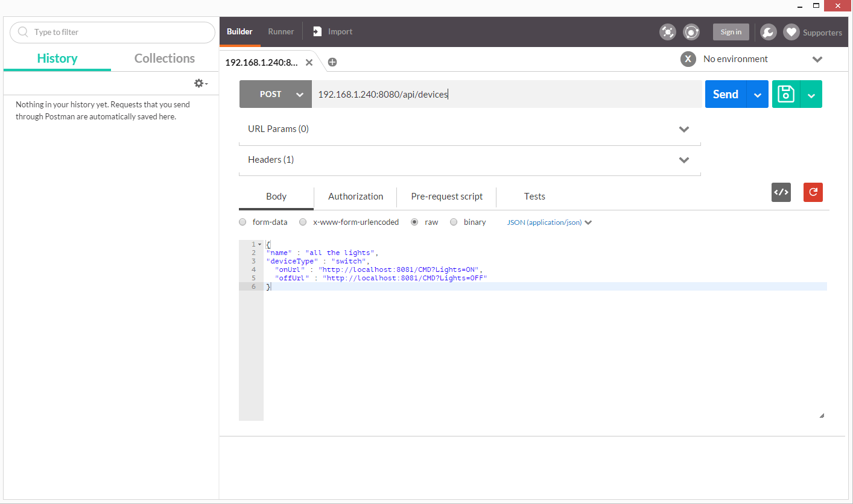
Task: Maximize the Postman window
Action: click(x=816, y=5)
